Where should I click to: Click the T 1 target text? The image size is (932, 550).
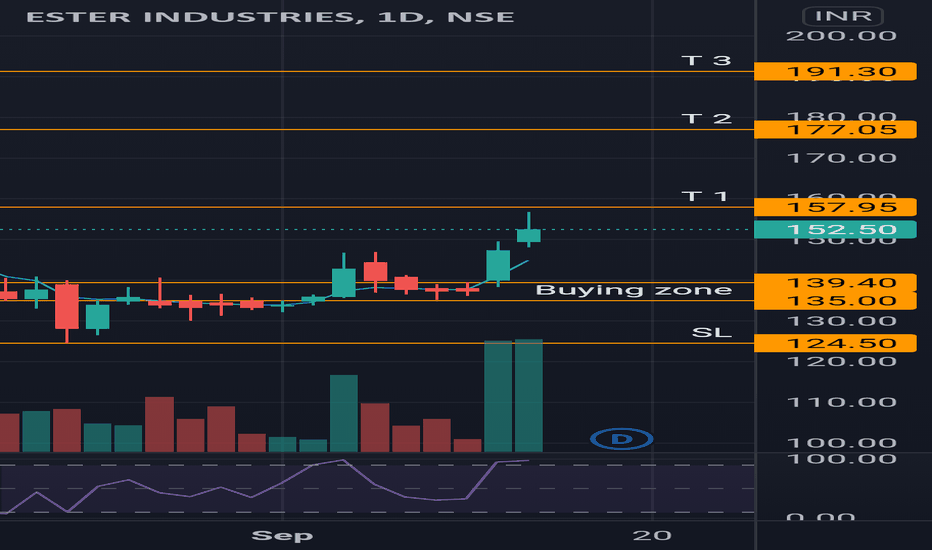[x=704, y=196]
